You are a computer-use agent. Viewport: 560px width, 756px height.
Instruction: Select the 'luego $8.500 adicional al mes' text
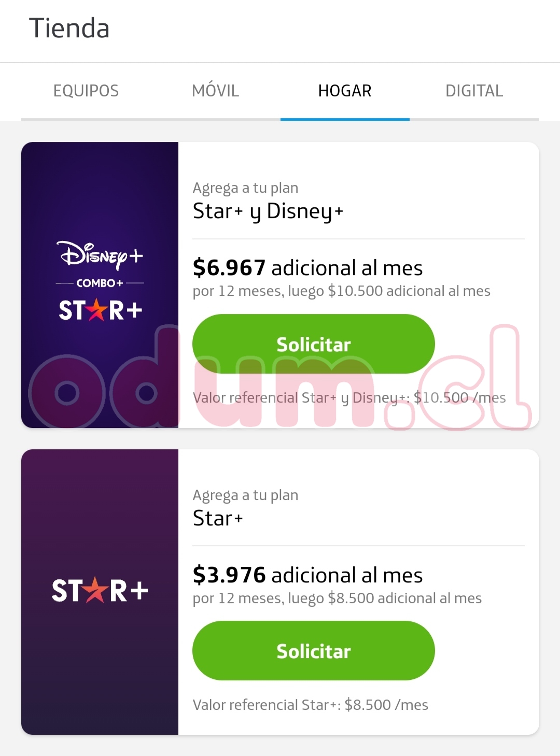pos(385,598)
